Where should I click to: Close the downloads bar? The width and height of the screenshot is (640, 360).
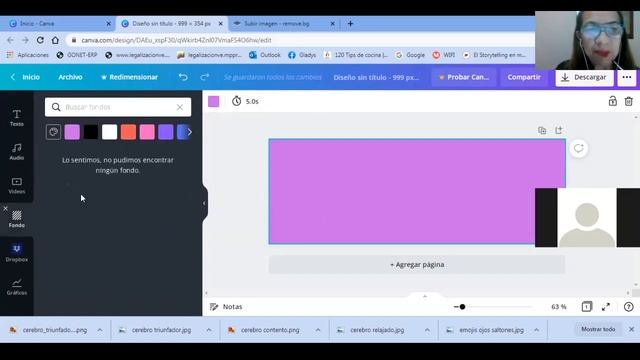[631, 329]
